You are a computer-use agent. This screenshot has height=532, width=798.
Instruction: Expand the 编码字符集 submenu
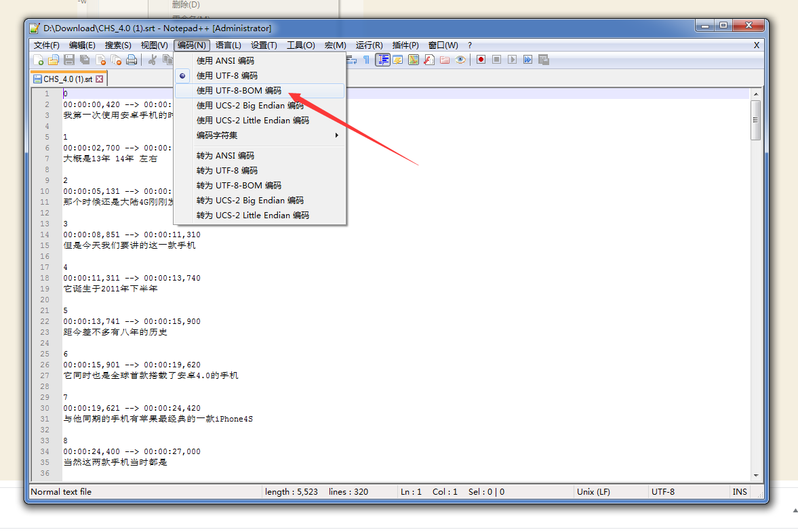217,136
